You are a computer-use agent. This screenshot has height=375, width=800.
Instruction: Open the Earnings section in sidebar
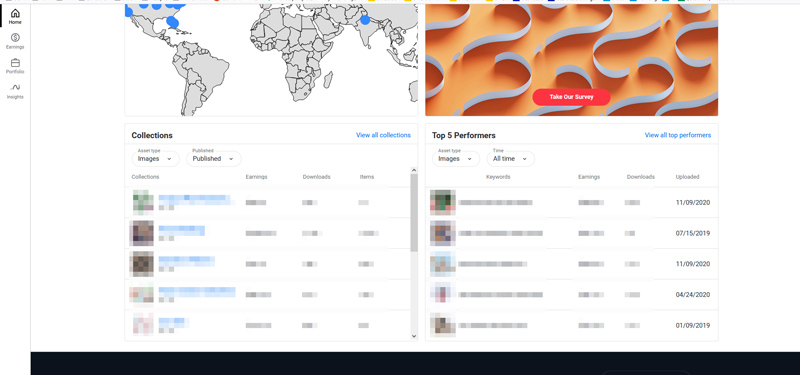point(15,41)
